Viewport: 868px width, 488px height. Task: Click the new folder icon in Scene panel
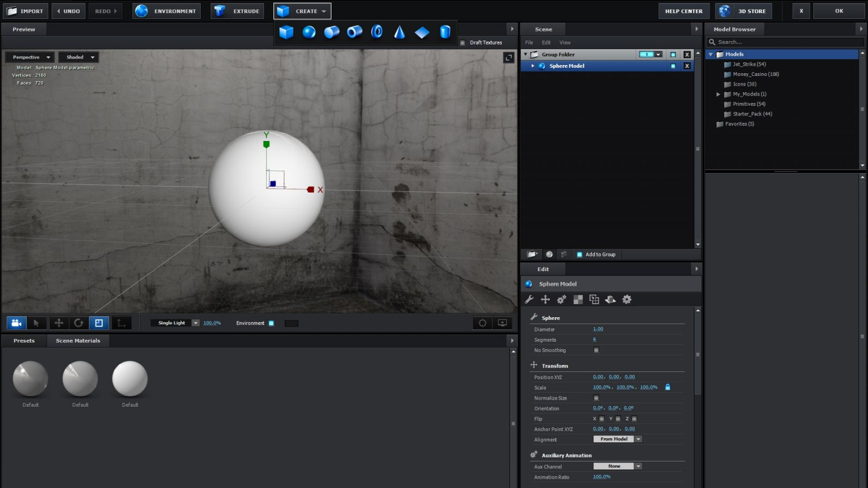(x=532, y=254)
